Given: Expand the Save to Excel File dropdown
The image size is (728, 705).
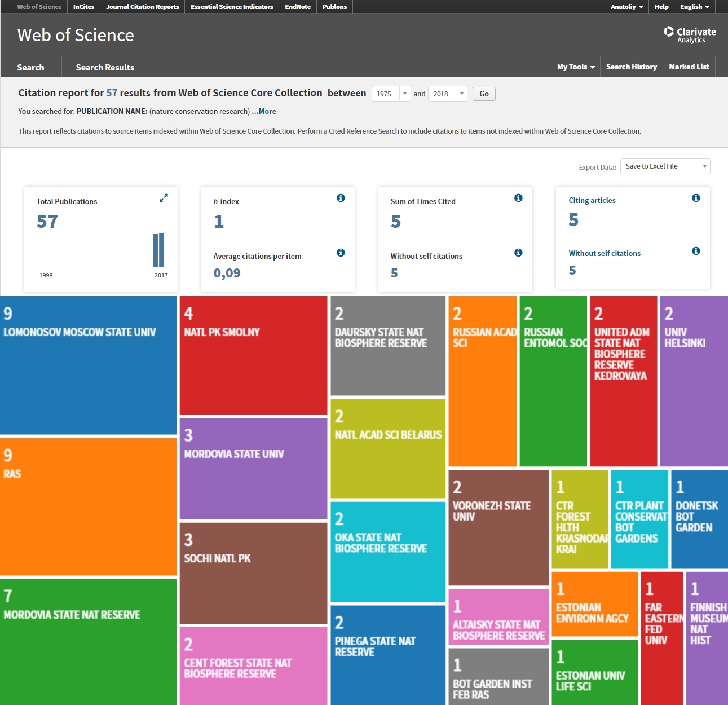Looking at the screenshot, I should pyautogui.click(x=665, y=166).
